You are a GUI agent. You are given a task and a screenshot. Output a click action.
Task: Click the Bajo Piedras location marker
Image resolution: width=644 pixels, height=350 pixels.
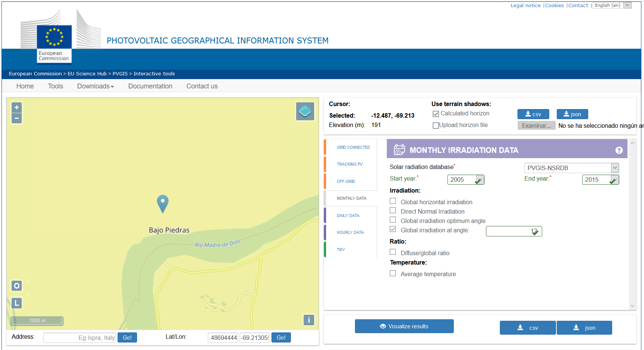pos(162,203)
